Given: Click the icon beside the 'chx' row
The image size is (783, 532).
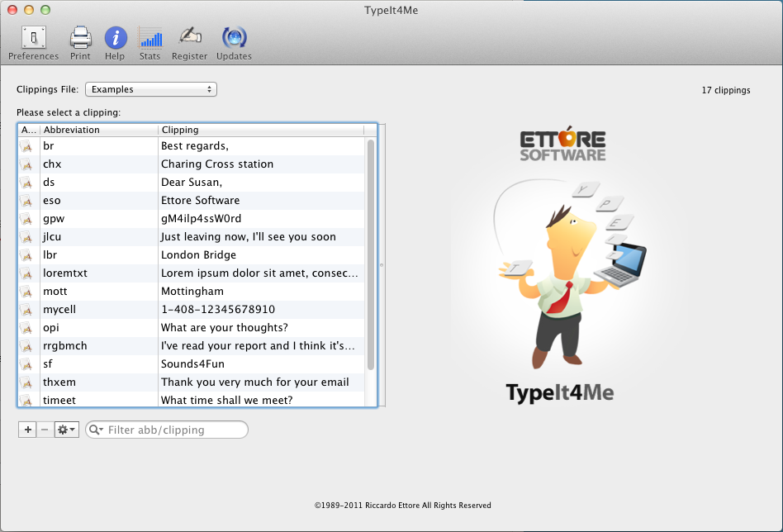Looking at the screenshot, I should [x=26, y=164].
